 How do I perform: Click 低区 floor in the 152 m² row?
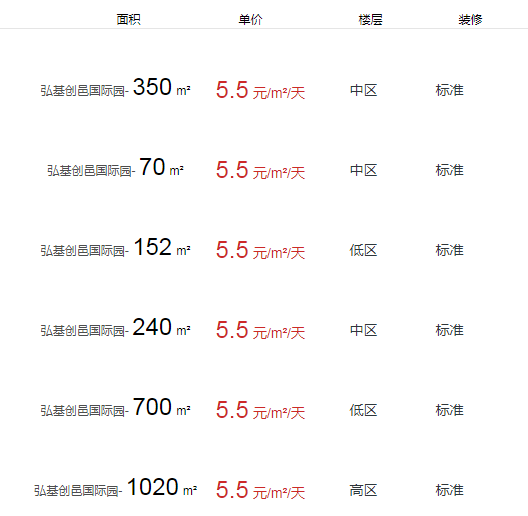(363, 250)
